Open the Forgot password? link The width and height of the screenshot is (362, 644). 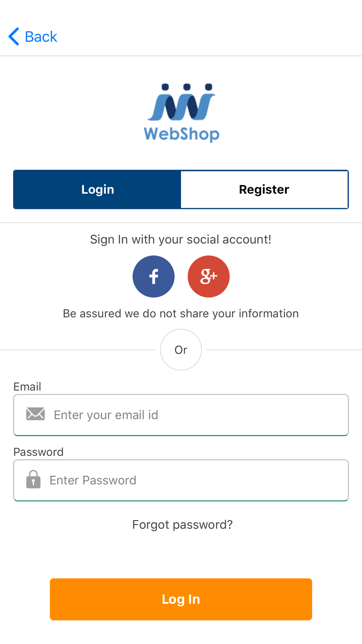182,524
